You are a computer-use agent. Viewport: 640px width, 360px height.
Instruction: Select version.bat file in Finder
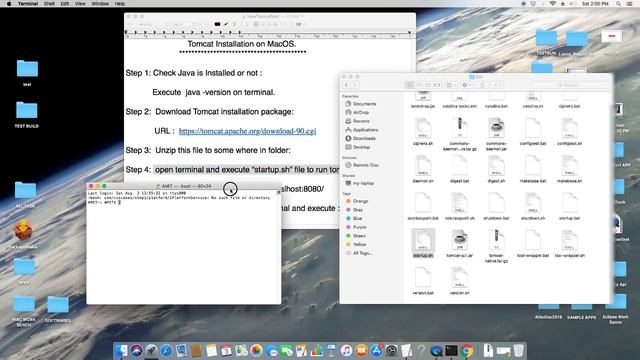coord(423,281)
